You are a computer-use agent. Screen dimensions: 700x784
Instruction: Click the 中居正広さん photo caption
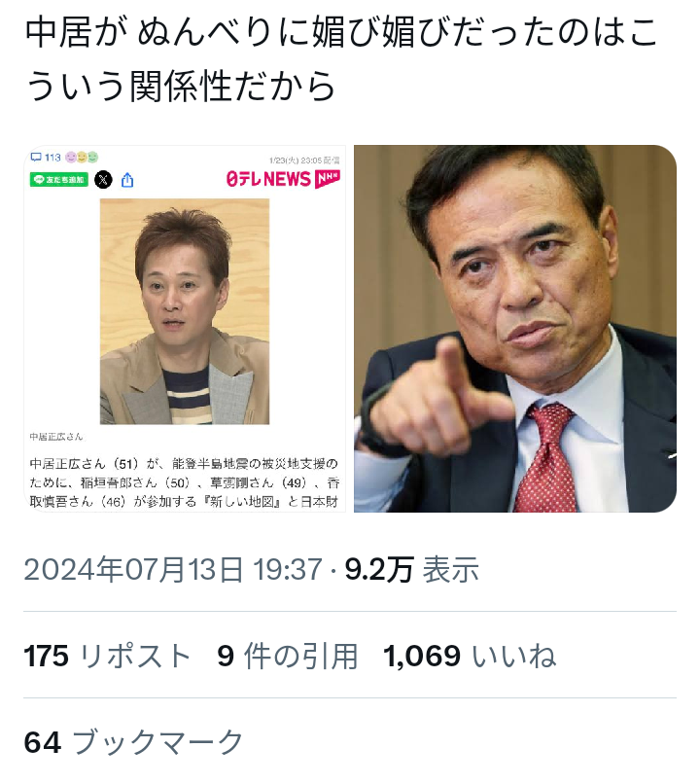(x=56, y=437)
